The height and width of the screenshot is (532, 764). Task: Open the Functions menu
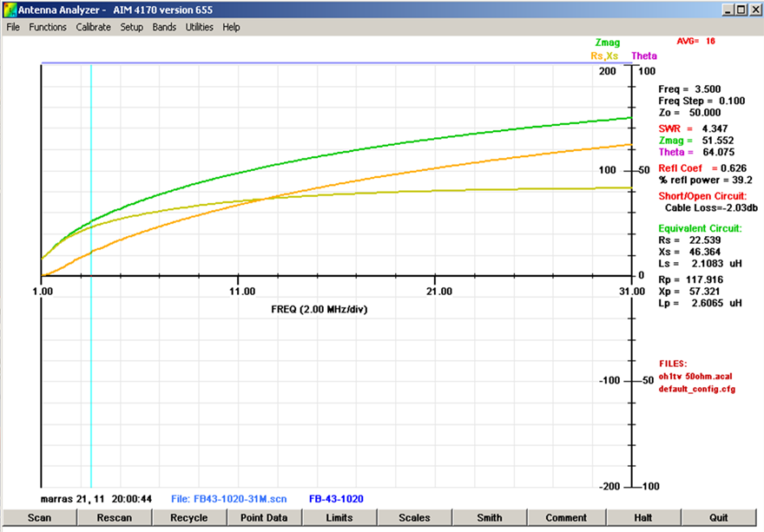pos(48,27)
